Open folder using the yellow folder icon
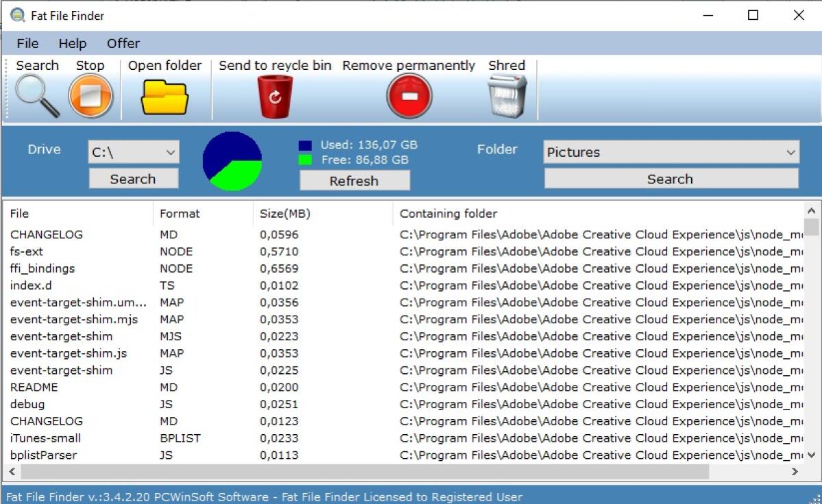This screenshot has width=822, height=504. point(164,96)
